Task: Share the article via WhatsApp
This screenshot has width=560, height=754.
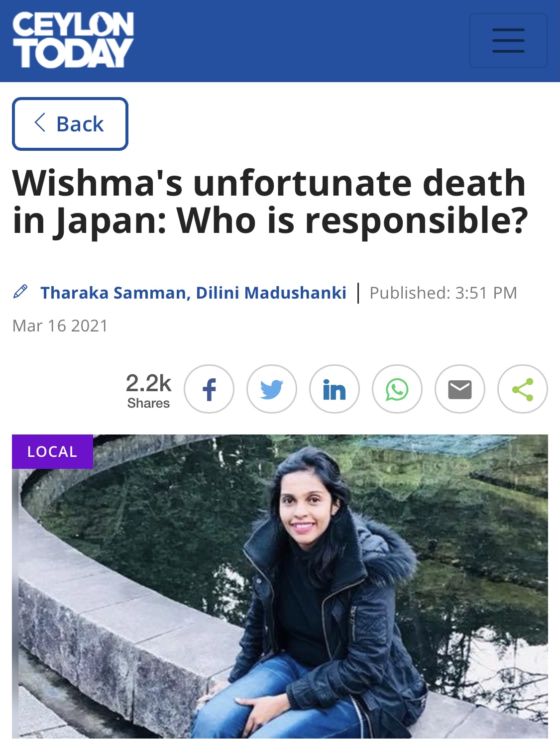Action: 397,389
